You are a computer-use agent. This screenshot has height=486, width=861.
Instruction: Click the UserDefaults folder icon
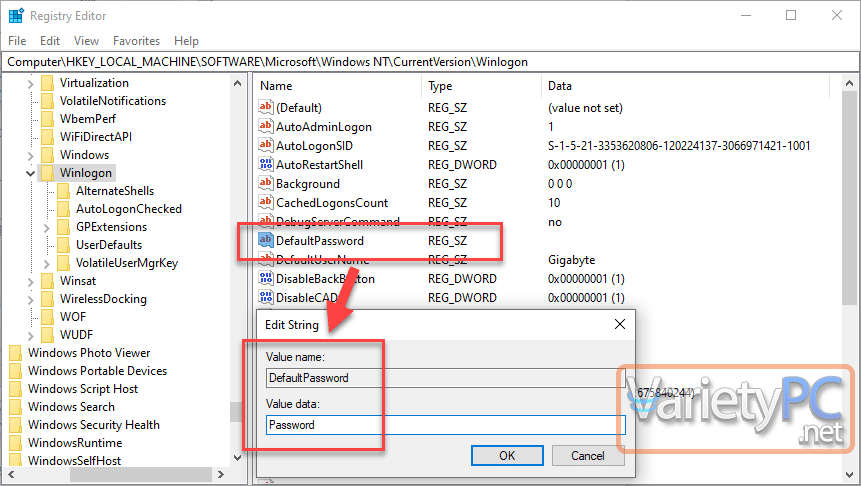tap(64, 245)
